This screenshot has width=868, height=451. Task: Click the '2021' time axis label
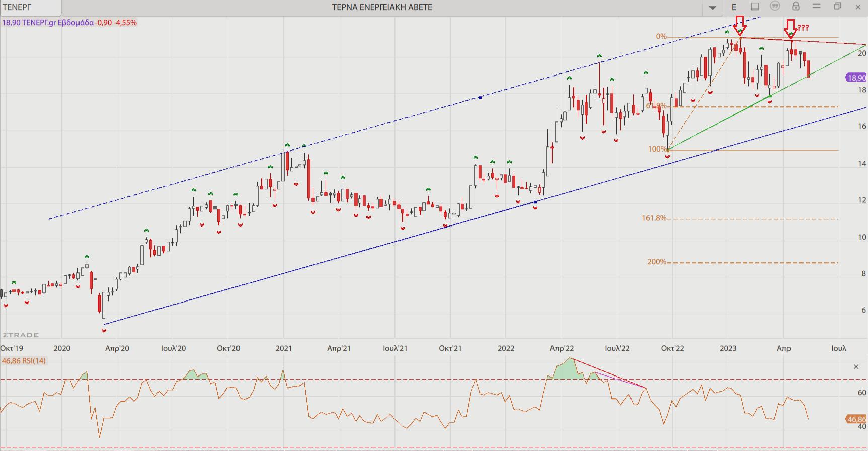coord(284,348)
